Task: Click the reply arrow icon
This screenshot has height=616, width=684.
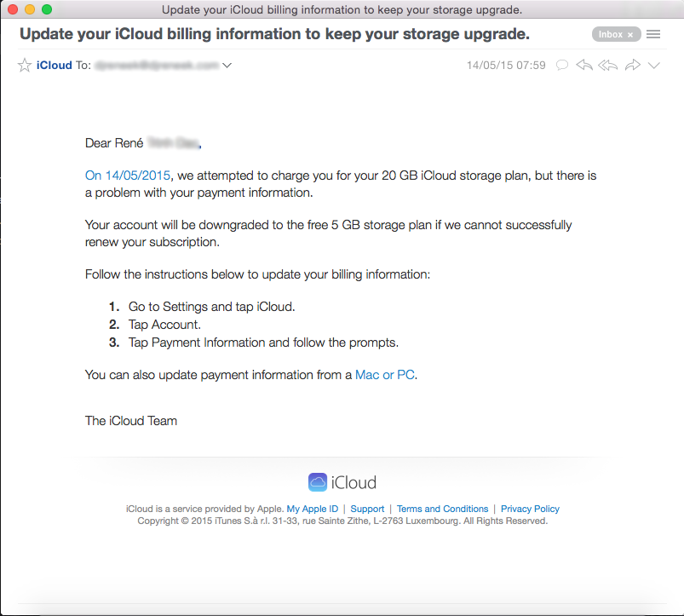Action: (584, 66)
